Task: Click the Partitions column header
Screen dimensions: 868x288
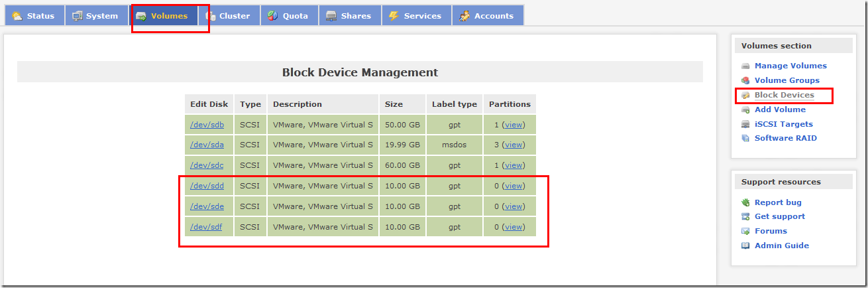Action: pyautogui.click(x=510, y=104)
